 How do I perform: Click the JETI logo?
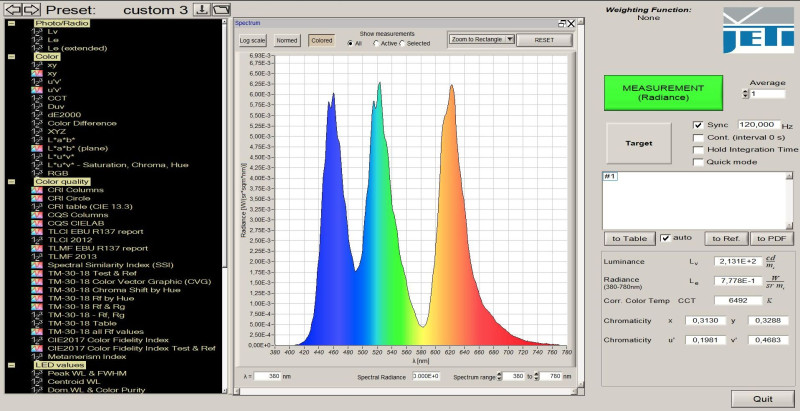point(758,30)
